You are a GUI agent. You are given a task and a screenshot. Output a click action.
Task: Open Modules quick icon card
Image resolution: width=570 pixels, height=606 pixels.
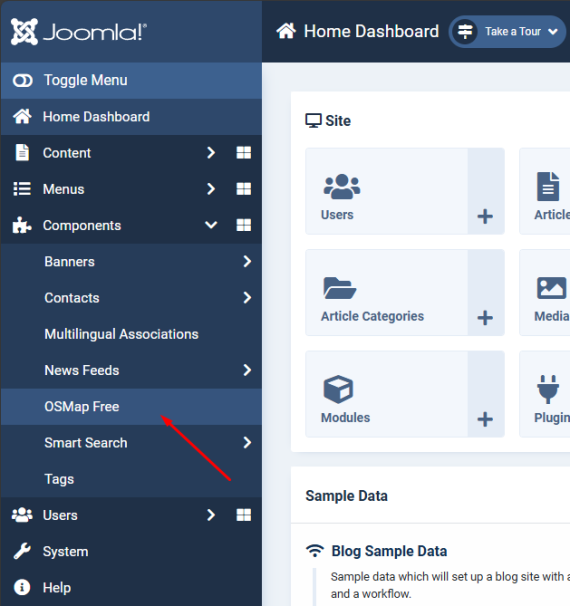[x=386, y=394]
